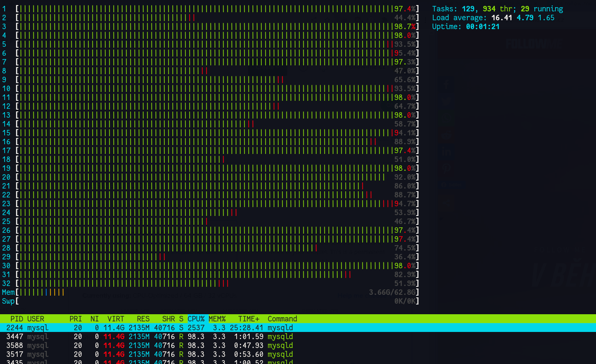Click the CPU 1 usage meter

tap(211, 8)
